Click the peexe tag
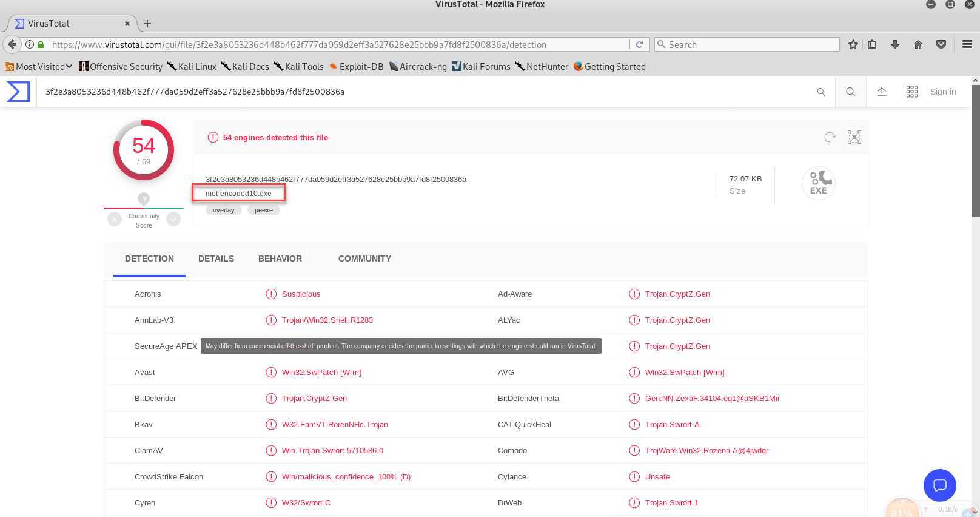Viewport: 980px width, 517px height. (x=263, y=210)
